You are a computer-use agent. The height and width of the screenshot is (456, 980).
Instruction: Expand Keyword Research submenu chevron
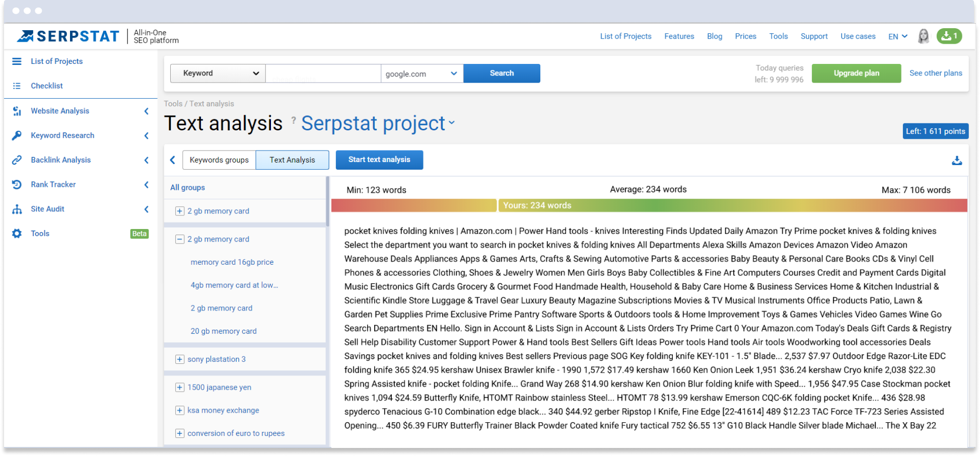(x=147, y=136)
